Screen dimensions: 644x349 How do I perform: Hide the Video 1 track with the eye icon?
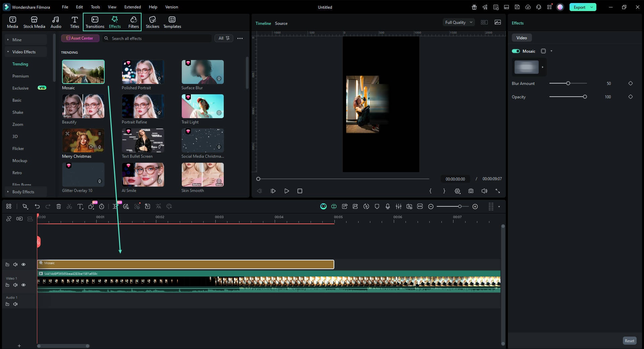click(x=23, y=285)
